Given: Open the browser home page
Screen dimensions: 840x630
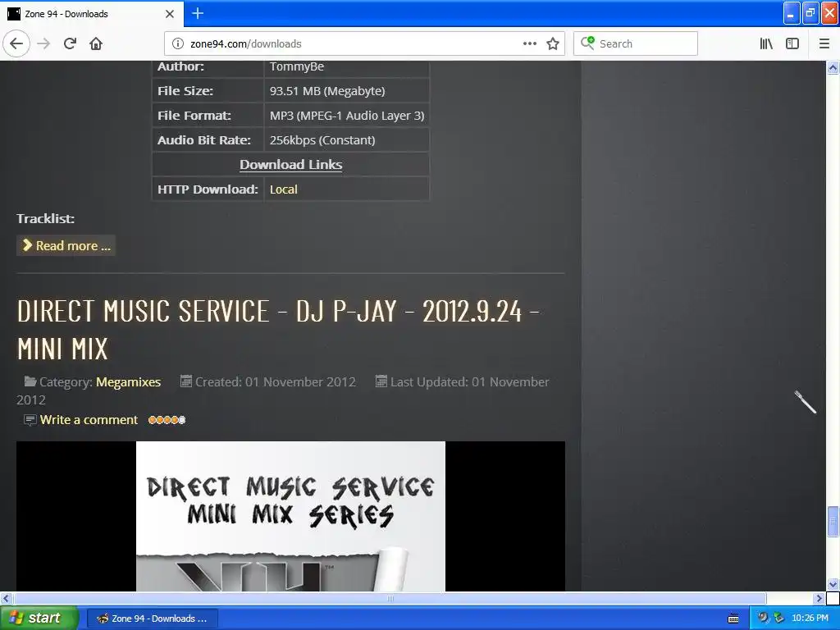Looking at the screenshot, I should [x=96, y=43].
